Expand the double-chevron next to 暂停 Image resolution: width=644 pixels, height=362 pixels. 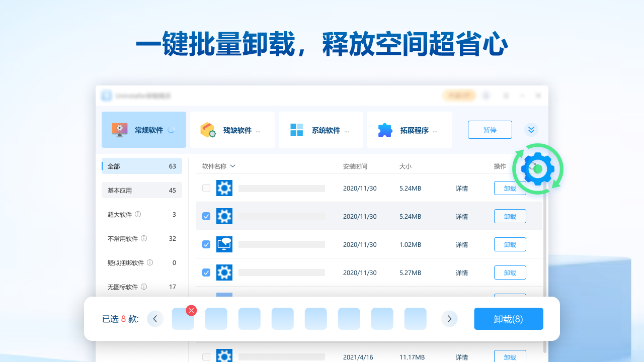[x=531, y=129]
